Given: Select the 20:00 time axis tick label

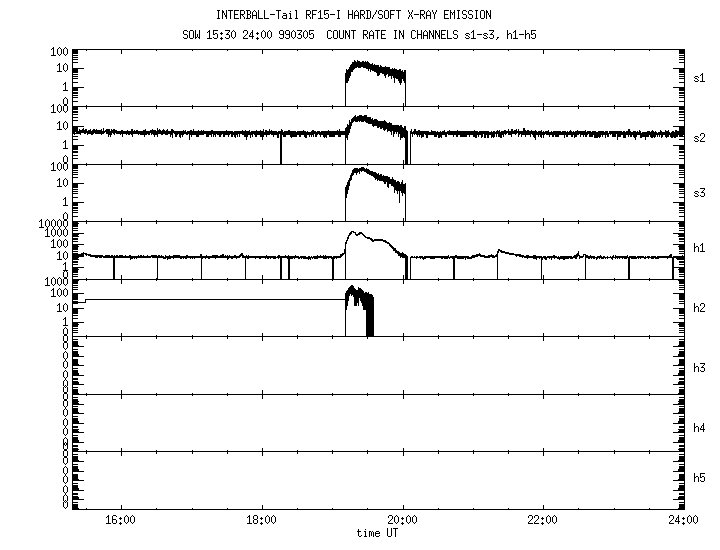Looking at the screenshot, I should tap(402, 521).
